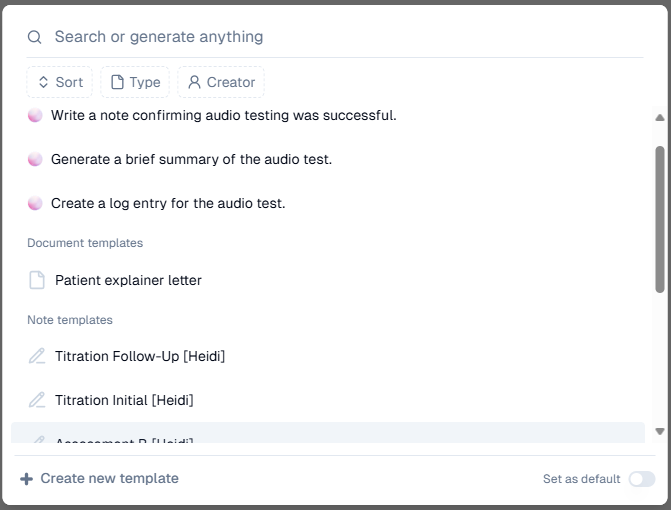The width and height of the screenshot is (671, 510).
Task: Click the pencil icon next to Titration Follow-Up
Action: tap(37, 356)
